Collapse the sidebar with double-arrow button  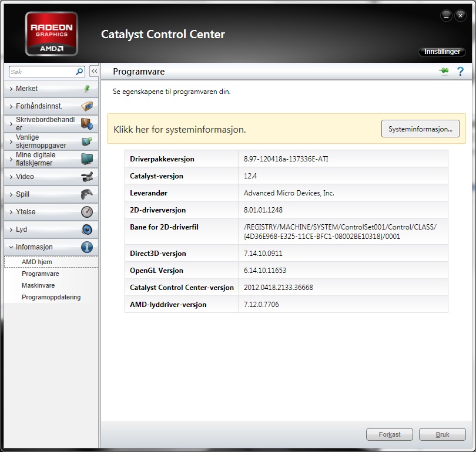click(x=94, y=71)
